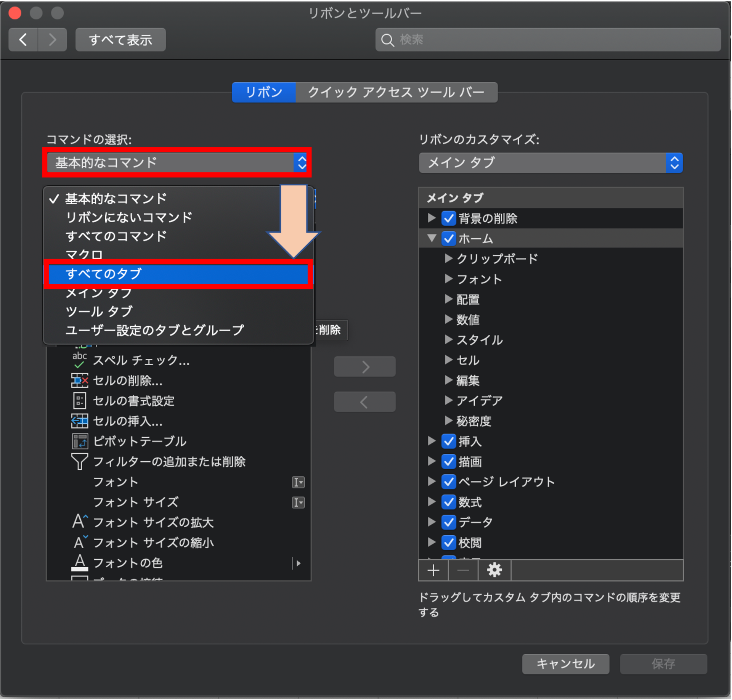Click the plus icon to add a tab
Screen dimensions: 732x700
point(433,571)
